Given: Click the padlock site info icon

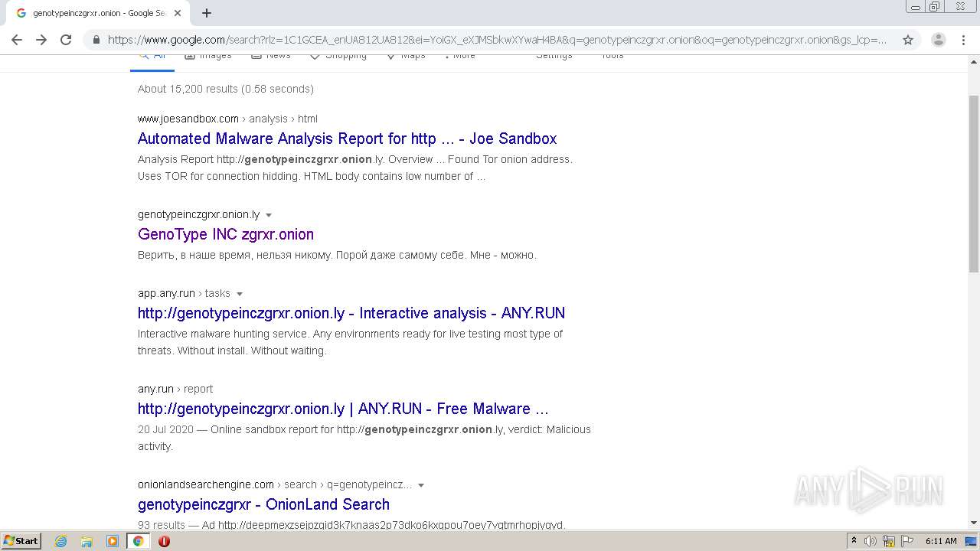Looking at the screenshot, I should coord(96,40).
